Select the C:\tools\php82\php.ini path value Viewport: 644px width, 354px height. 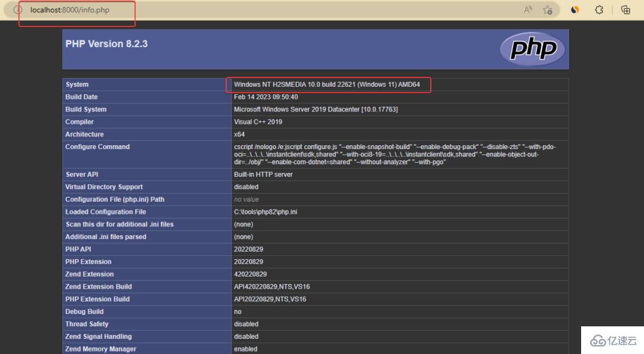(x=265, y=212)
